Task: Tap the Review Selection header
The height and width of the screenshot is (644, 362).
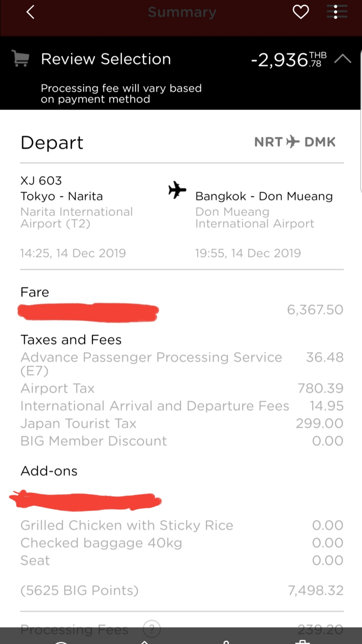Action: (x=106, y=59)
